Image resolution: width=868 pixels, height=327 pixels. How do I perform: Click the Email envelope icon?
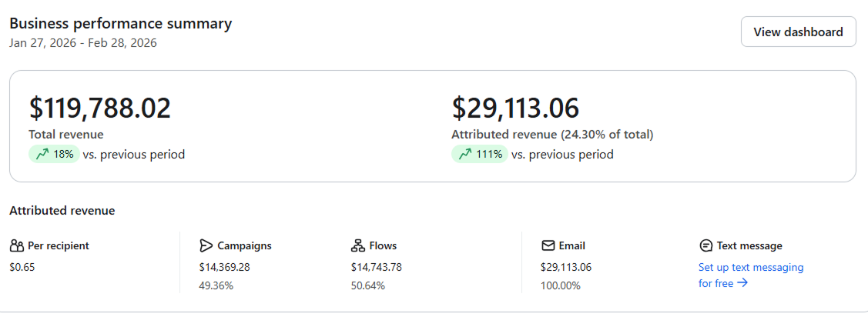(548, 246)
